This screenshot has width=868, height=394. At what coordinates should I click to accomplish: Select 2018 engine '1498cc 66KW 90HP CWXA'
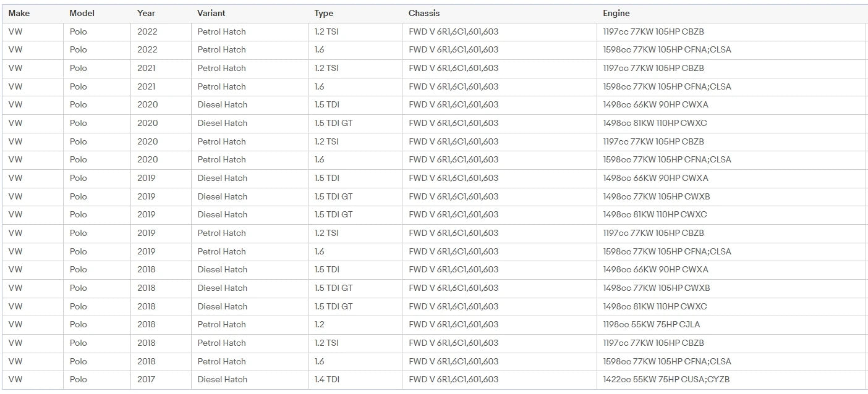656,269
